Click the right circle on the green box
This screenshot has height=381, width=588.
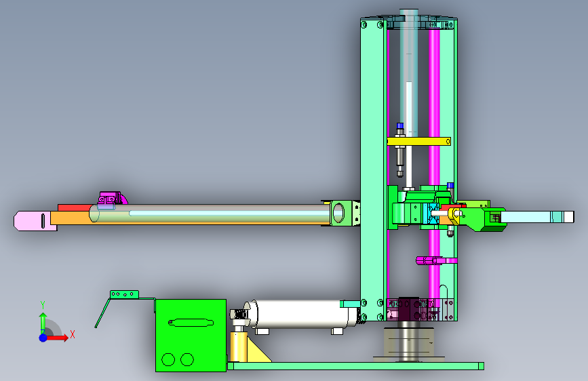(187, 359)
